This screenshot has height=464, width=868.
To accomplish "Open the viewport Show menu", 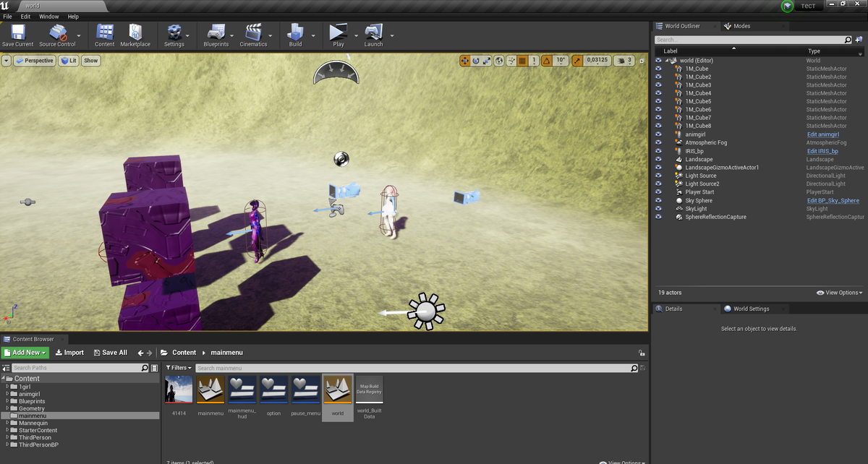I will point(90,61).
